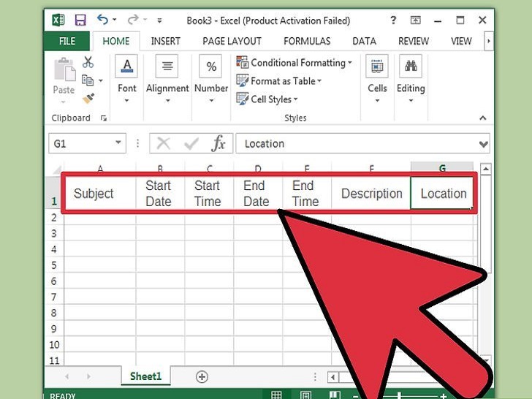Viewport: 532px width, 399px height.
Task: Select the Description cell
Action: coord(370,194)
